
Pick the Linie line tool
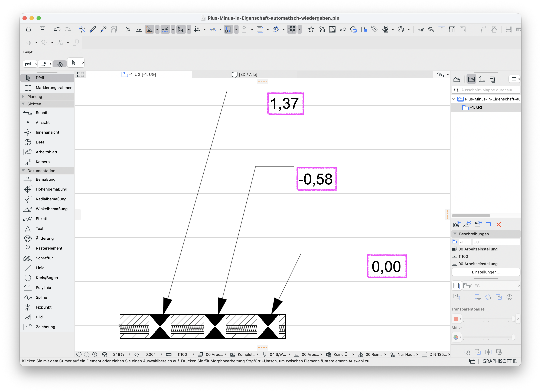[x=47, y=268]
